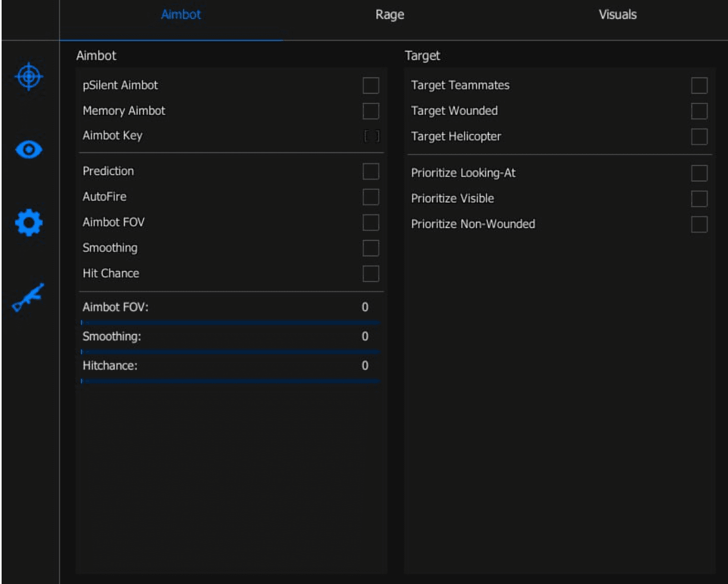Image resolution: width=728 pixels, height=584 pixels.
Task: Click the Aimbot FOV slider track
Action: coord(230,322)
